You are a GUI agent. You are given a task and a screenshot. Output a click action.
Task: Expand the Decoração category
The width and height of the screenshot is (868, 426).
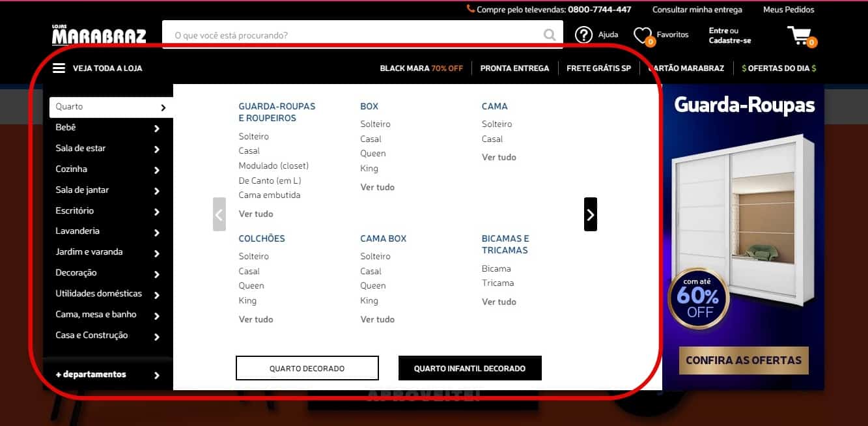(107, 273)
